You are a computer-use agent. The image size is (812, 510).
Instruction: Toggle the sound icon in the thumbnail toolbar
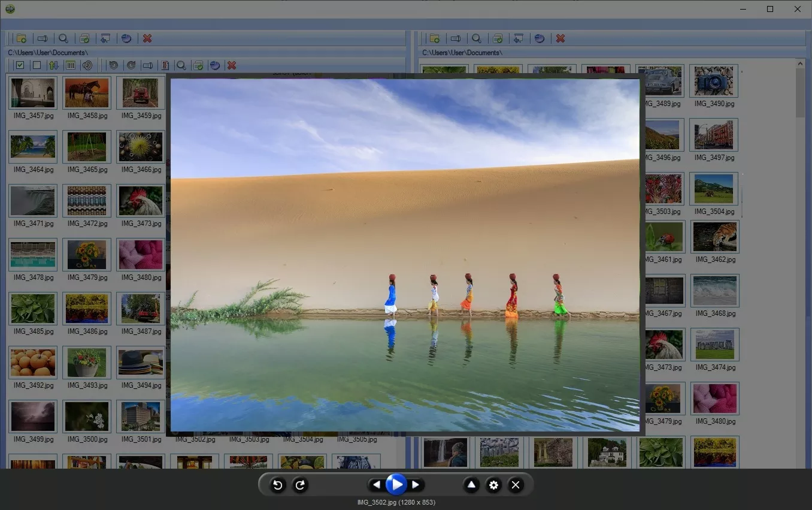pos(87,65)
